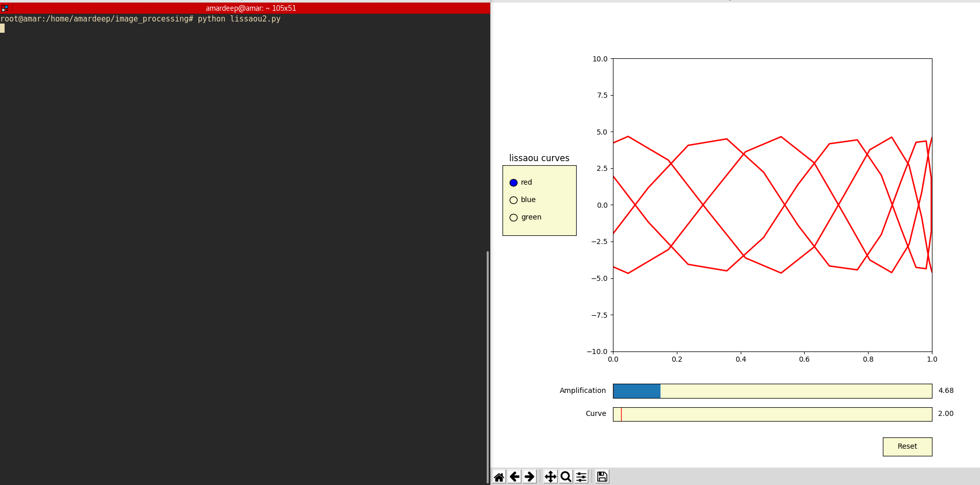The height and width of the screenshot is (485, 980).
Task: Click the Curve value 2.00
Action: tap(946, 413)
